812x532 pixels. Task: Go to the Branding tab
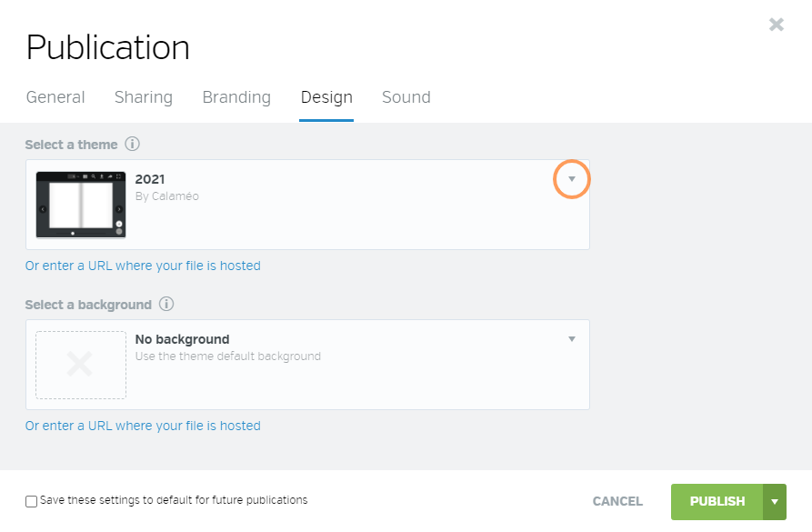tap(236, 97)
